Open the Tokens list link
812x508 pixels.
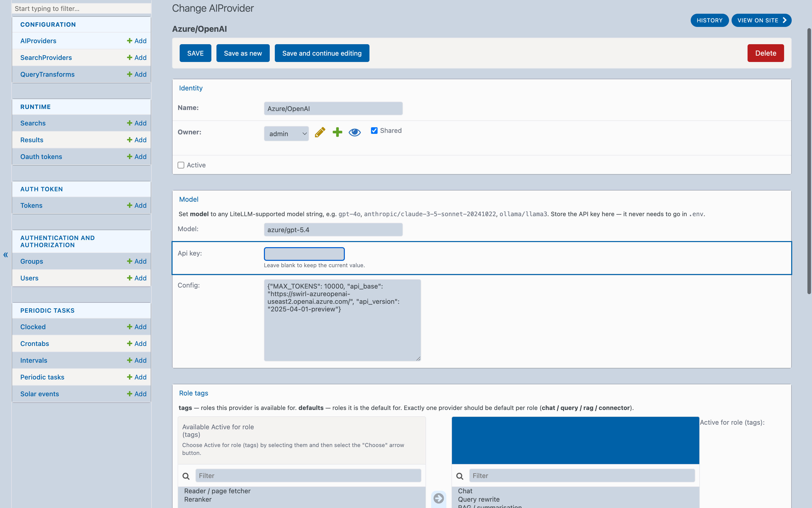tap(31, 205)
